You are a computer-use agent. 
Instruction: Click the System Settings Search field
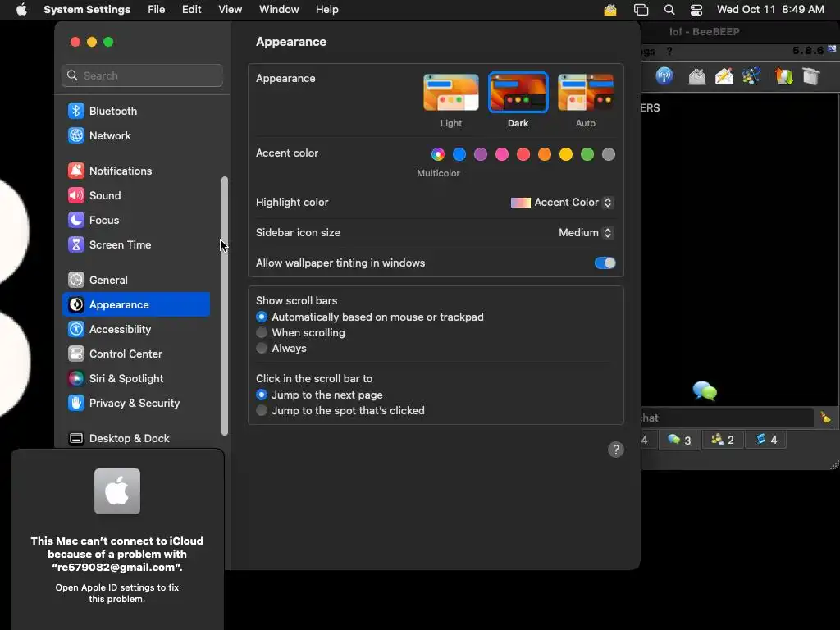click(142, 75)
